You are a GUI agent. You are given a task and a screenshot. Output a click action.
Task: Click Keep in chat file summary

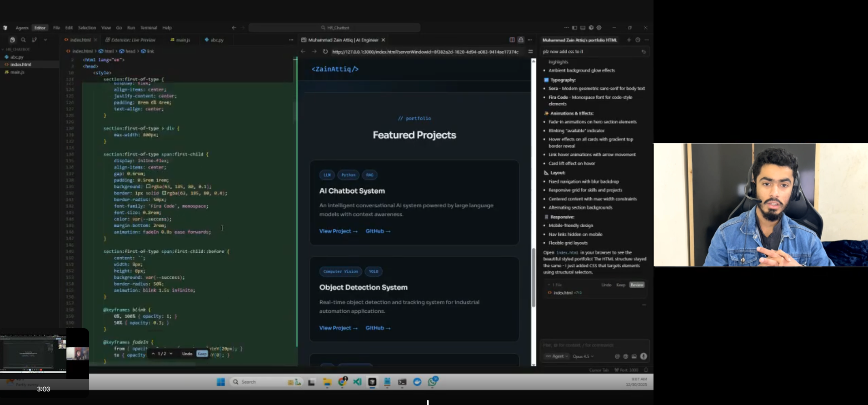621,285
